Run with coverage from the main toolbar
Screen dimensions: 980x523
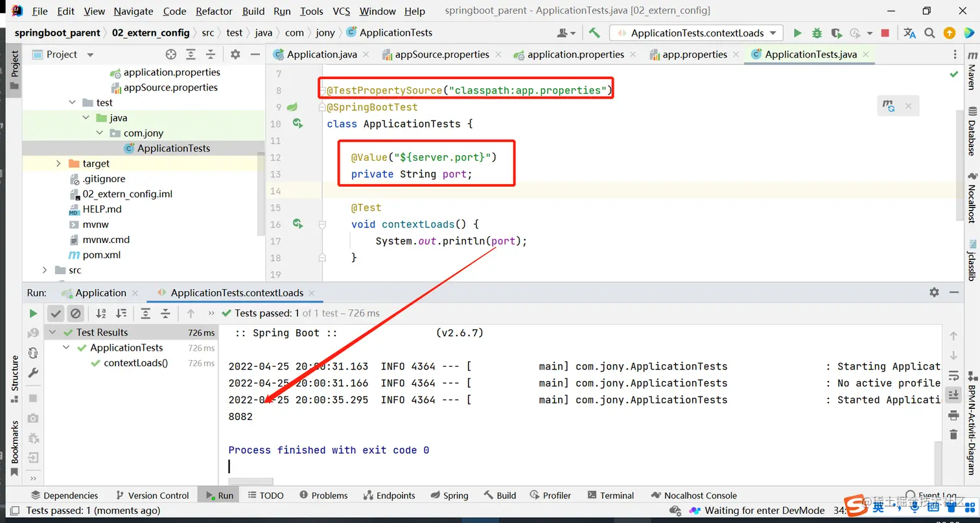click(837, 33)
